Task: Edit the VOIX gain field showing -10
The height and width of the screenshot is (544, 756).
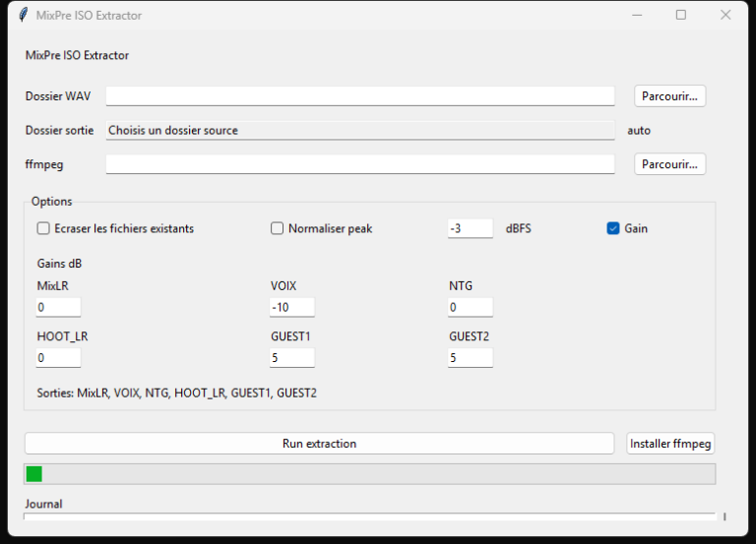Action: [292, 308]
